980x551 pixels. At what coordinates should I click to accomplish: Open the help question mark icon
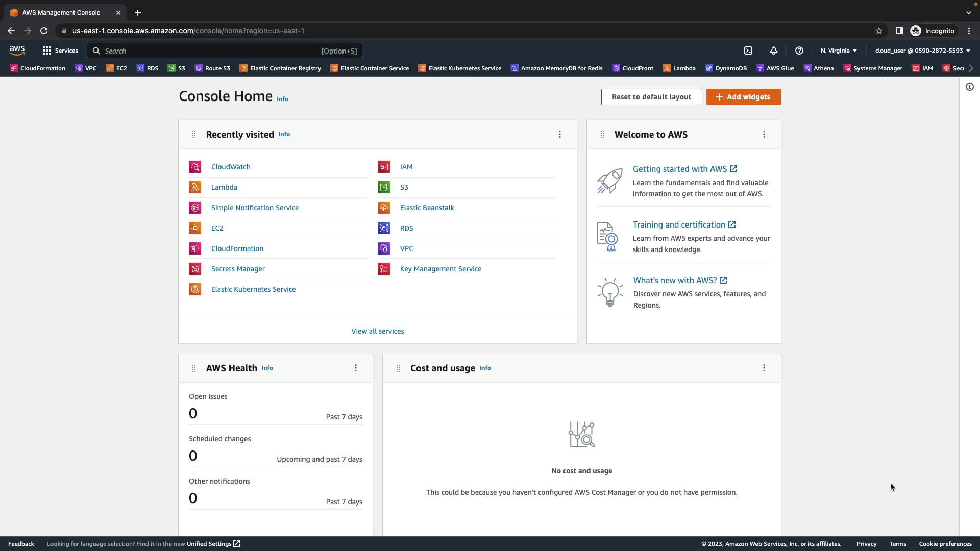[x=799, y=51]
